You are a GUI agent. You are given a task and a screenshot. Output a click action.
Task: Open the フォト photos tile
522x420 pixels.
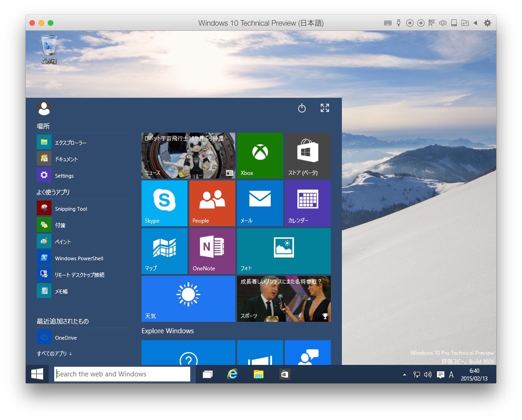tap(284, 251)
